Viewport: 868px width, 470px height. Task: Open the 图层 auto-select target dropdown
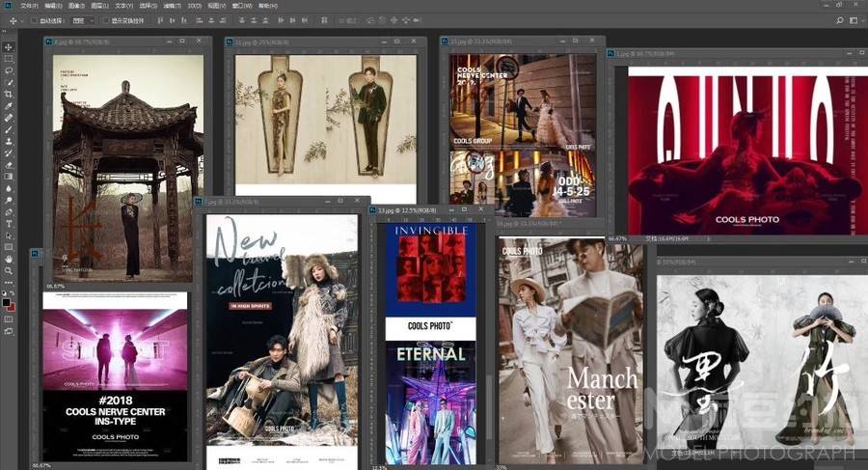[83, 20]
